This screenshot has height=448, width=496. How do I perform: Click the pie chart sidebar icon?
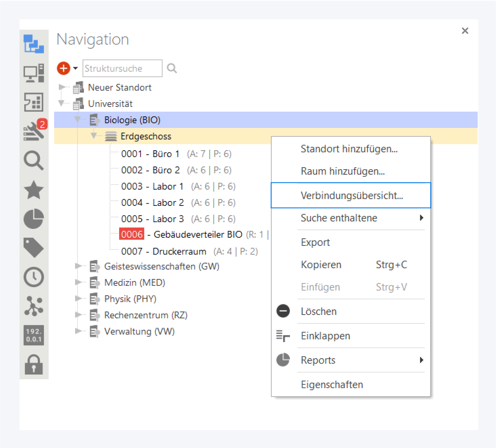click(x=34, y=219)
